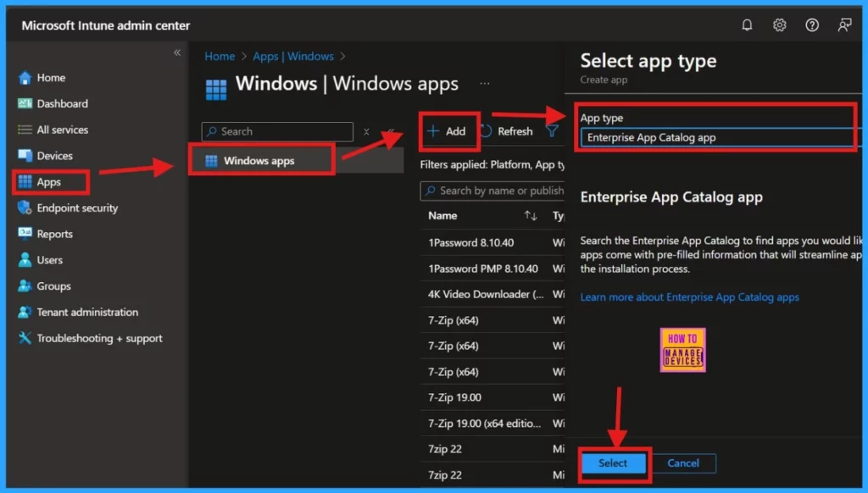Click the Reports icon in sidebar
Screen dimensions: 868x493
click(25, 234)
